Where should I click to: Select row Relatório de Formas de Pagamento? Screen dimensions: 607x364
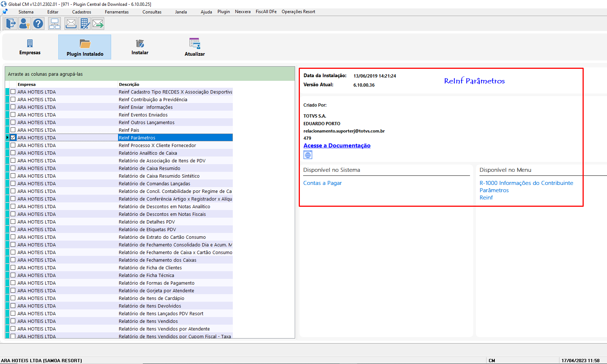[x=119, y=283]
